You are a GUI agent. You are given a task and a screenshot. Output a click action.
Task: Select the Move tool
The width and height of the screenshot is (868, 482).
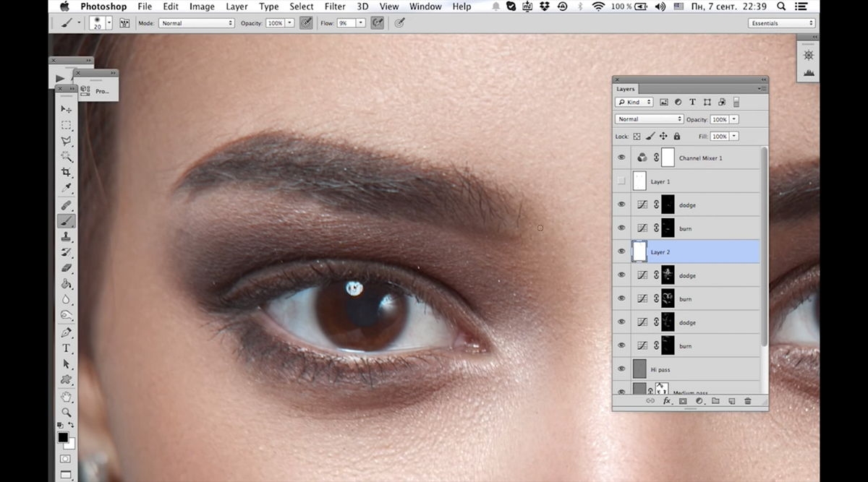click(66, 109)
